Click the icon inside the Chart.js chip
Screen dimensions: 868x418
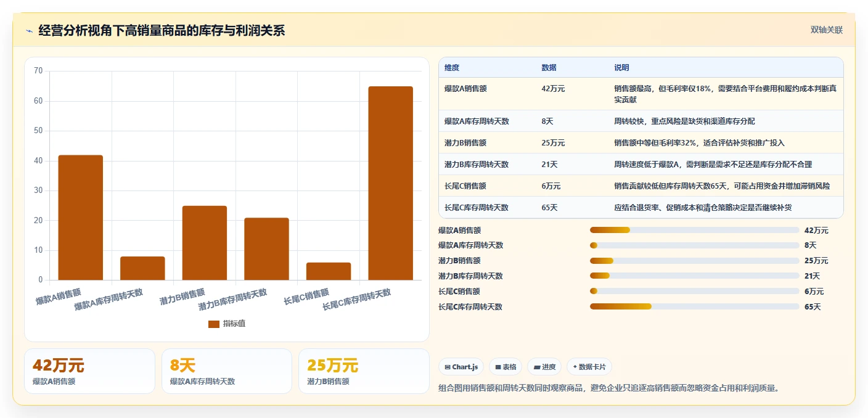448,367
